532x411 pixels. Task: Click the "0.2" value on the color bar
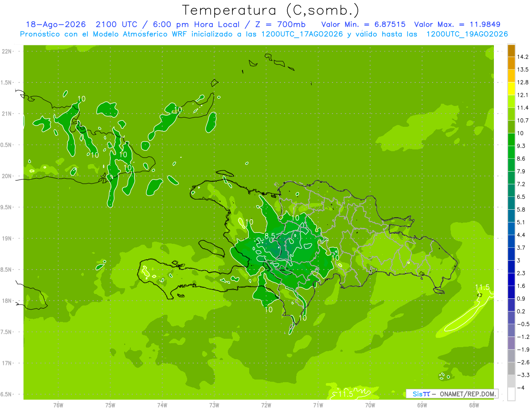tap(521, 311)
